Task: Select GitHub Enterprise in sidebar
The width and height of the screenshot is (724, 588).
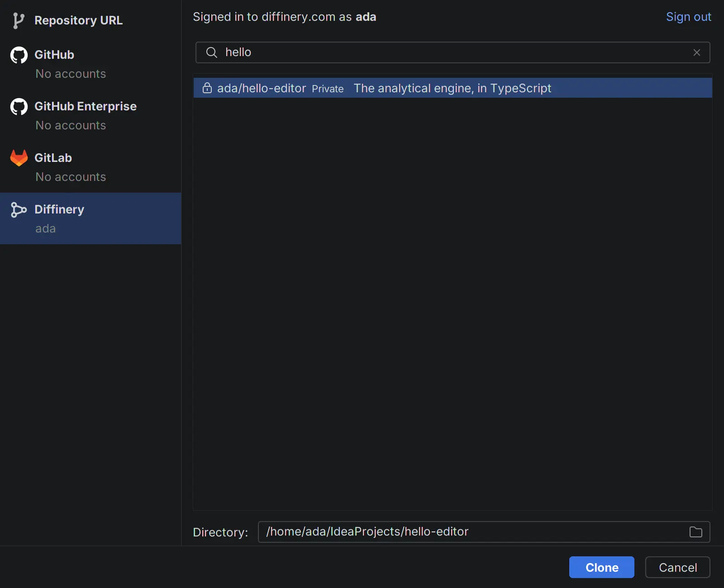Action: coord(90,115)
